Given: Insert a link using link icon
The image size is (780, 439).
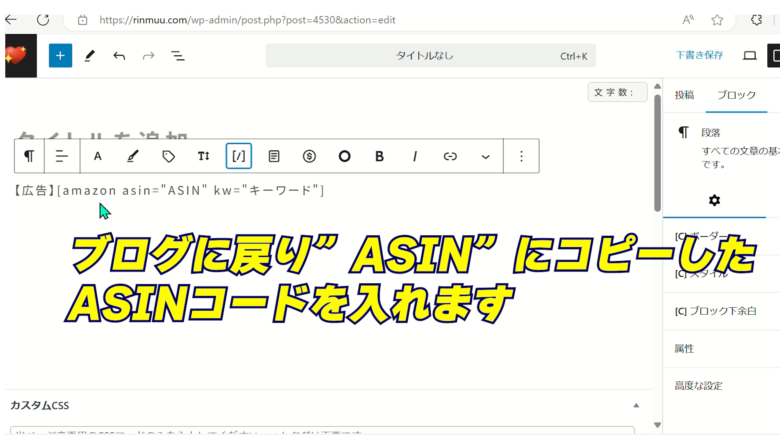Looking at the screenshot, I should [x=450, y=156].
